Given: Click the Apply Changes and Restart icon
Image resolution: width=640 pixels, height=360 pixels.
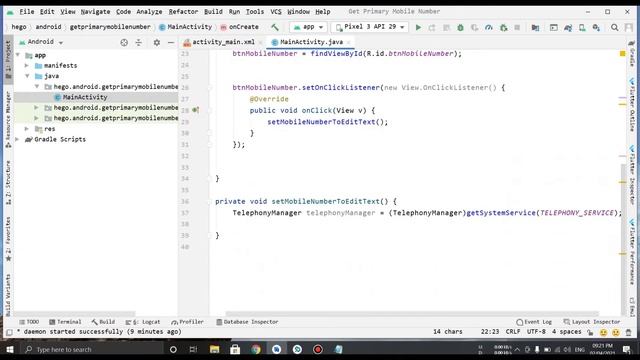Looking at the screenshot, I should click(432, 27).
